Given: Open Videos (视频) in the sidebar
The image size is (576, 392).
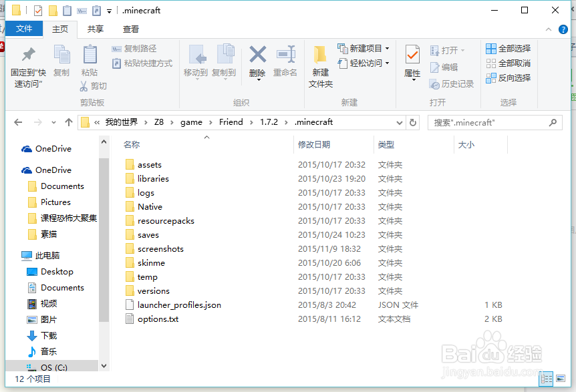Looking at the screenshot, I should point(49,304).
